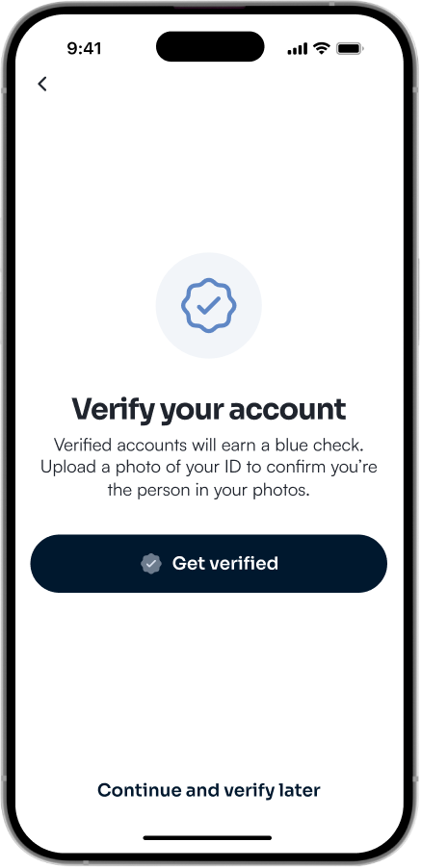Choose Continue and verify later
The width and height of the screenshot is (421, 868).
pos(209,790)
